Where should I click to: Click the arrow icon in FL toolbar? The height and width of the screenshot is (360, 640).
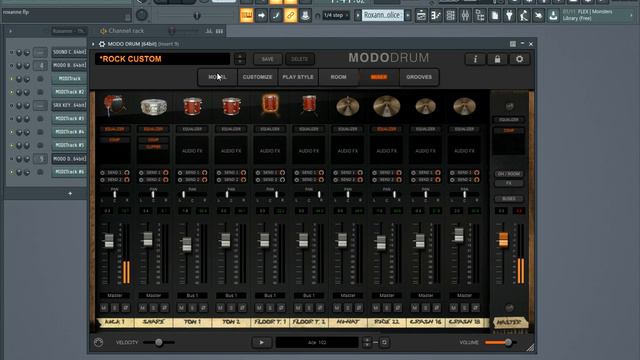point(261,16)
